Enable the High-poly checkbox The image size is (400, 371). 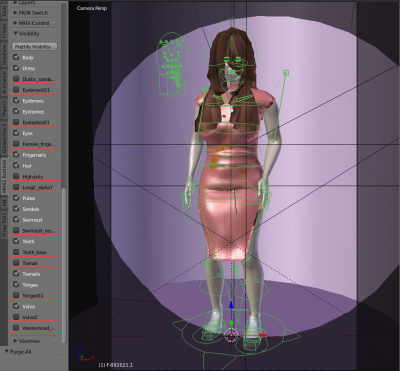pos(16,176)
